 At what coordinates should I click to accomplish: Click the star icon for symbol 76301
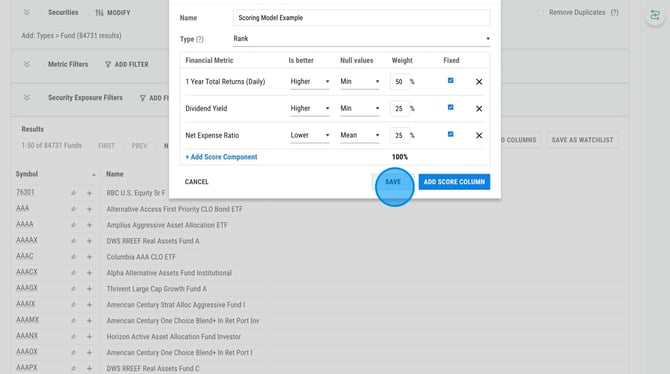(x=73, y=193)
